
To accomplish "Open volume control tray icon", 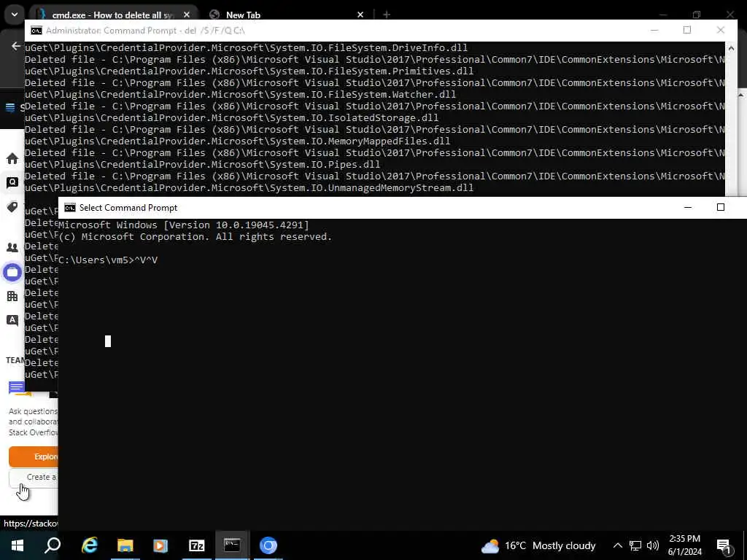I will [x=653, y=545].
